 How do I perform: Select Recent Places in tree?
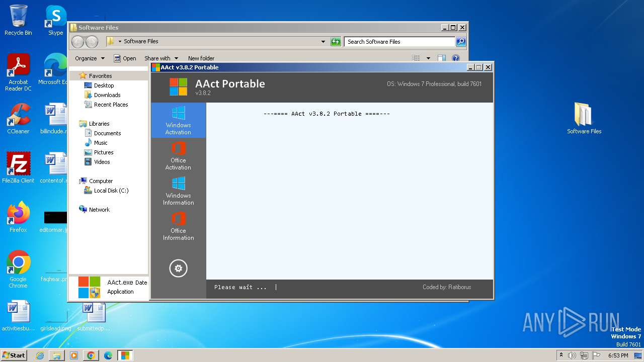tap(111, 105)
